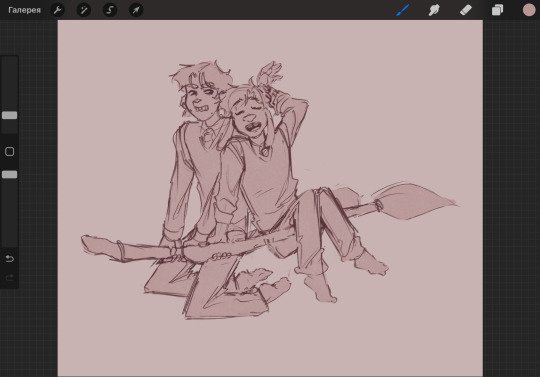This screenshot has width=540, height=377.
Task: Tap the square Modify button in sidebar
Action: point(10,151)
